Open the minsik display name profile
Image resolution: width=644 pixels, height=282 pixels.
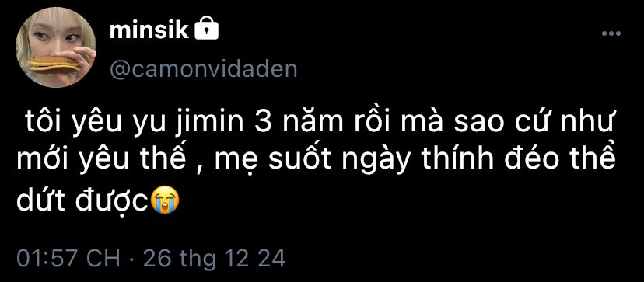pos(149,30)
